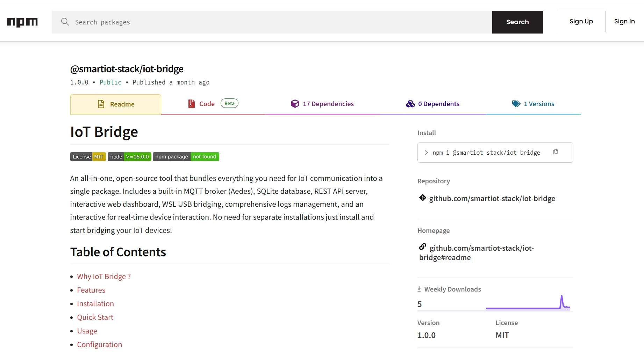The width and height of the screenshot is (644, 353).
Task: Click the weekly downloads sparkline chart
Action: (x=528, y=302)
